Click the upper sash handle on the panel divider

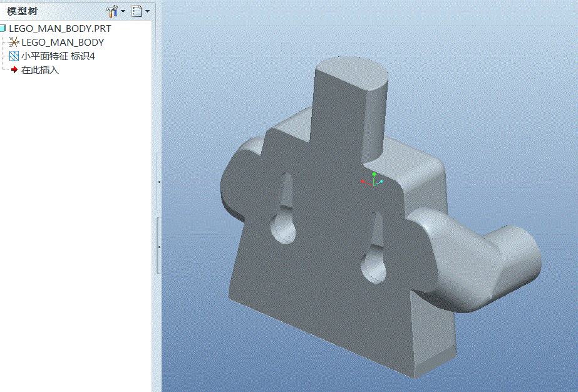(159, 182)
